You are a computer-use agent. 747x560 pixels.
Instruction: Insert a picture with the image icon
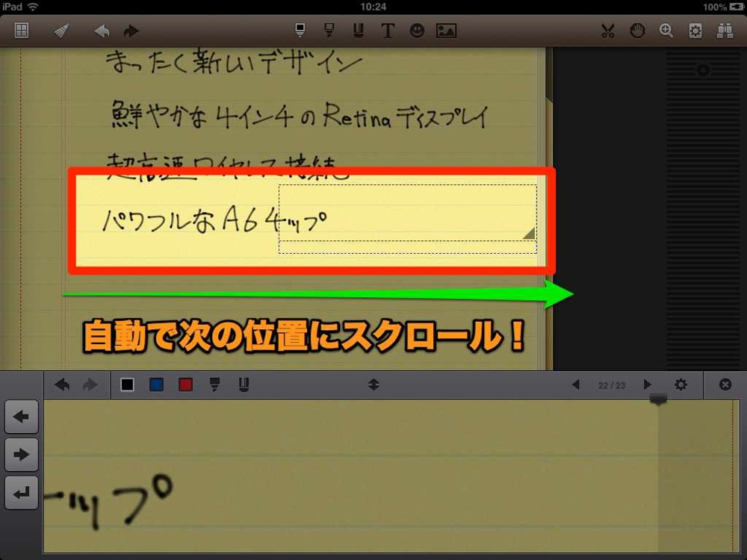(x=447, y=31)
